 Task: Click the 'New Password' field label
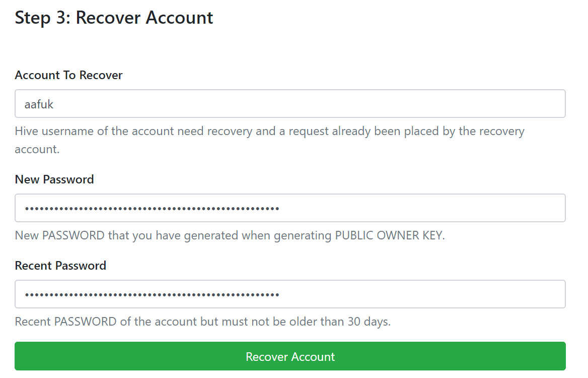(x=54, y=179)
